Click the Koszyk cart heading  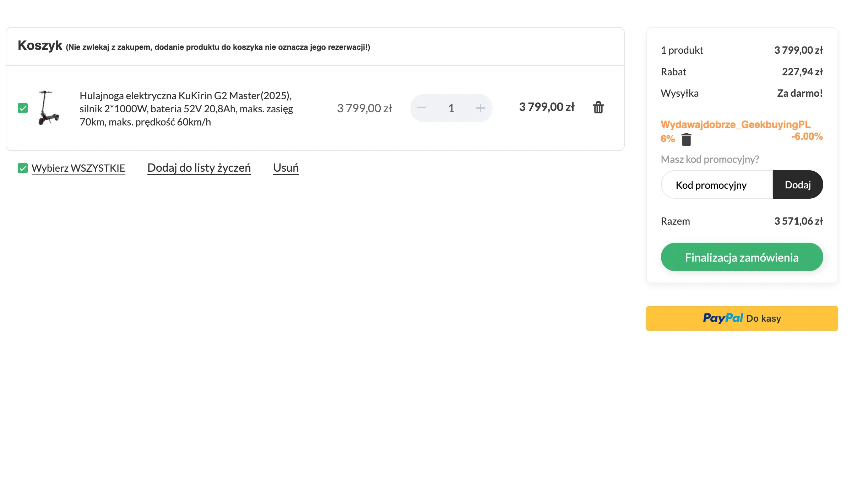coord(40,45)
